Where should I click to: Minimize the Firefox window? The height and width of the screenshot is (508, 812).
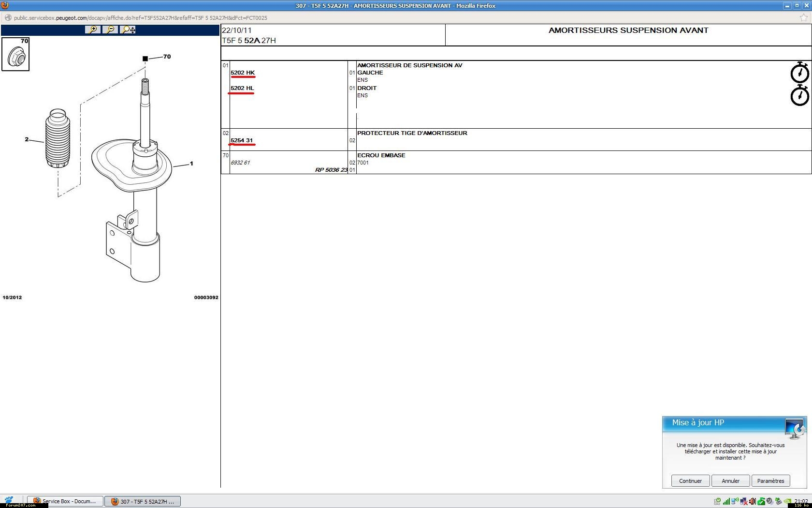coord(787,6)
